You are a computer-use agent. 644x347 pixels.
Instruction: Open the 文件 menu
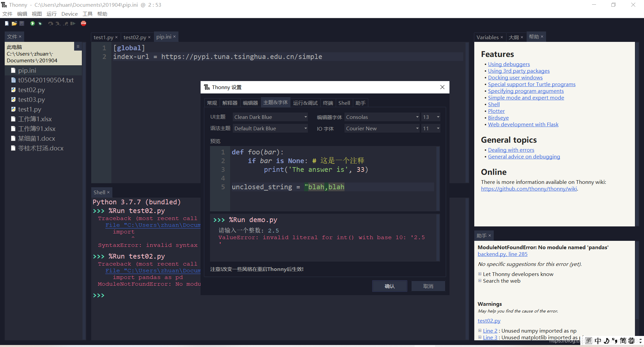pos(7,14)
